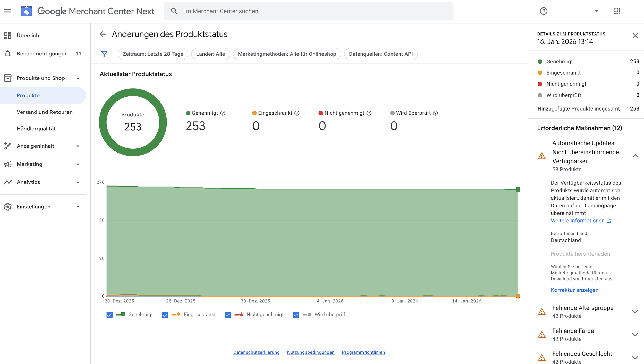
Task: Open the Google apps grid icon
Action: pyautogui.click(x=617, y=11)
